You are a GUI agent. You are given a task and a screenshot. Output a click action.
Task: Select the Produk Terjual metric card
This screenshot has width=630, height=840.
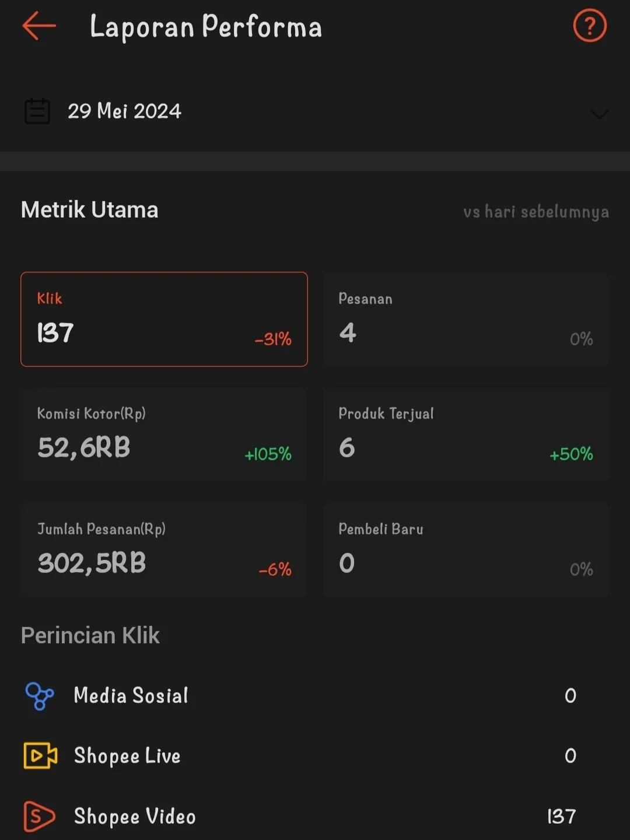pos(466,435)
